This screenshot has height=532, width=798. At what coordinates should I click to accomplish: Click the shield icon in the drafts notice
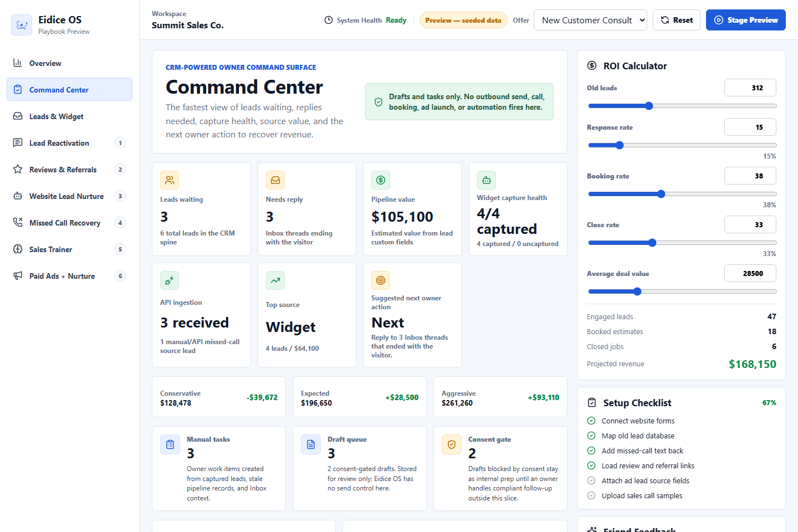(x=378, y=102)
